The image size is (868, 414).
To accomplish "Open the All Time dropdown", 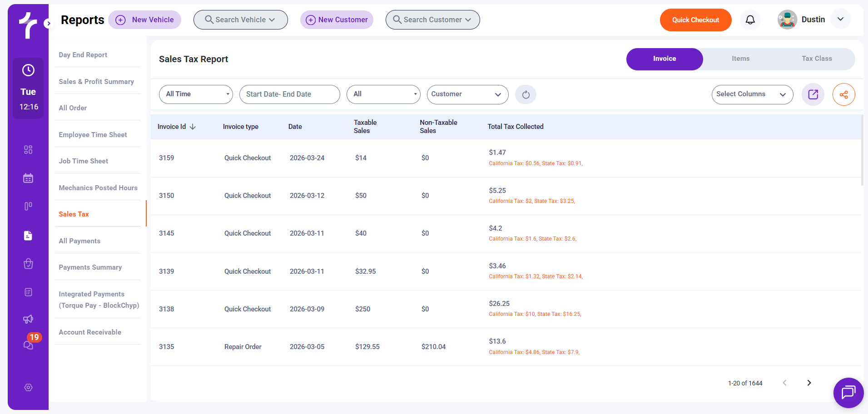I will coord(196,94).
